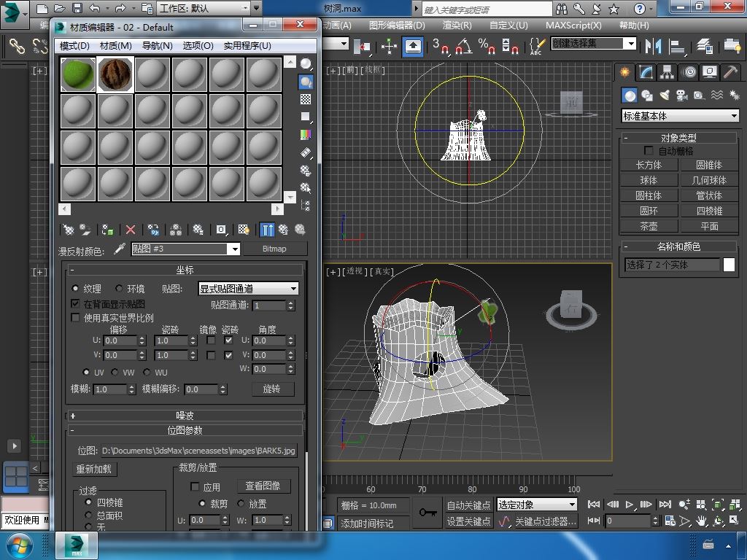Click the red X reset map icon
This screenshot has height=560, width=747.
[x=130, y=230]
